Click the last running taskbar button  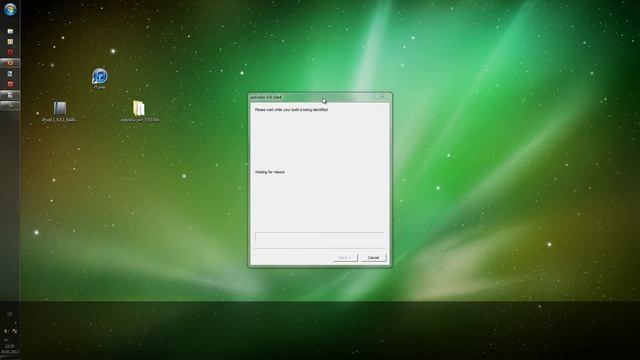click(10, 105)
